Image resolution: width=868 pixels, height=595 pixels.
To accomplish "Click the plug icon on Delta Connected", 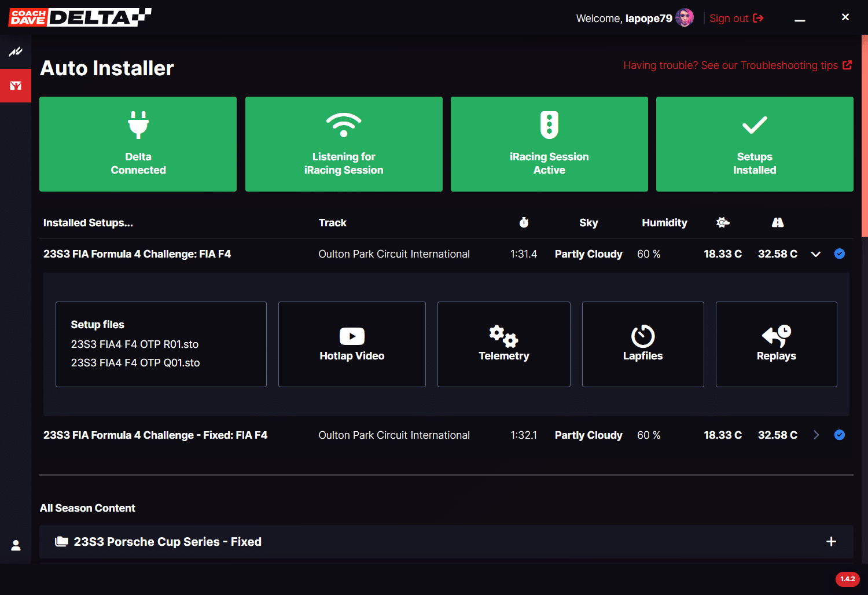I will coord(138,124).
